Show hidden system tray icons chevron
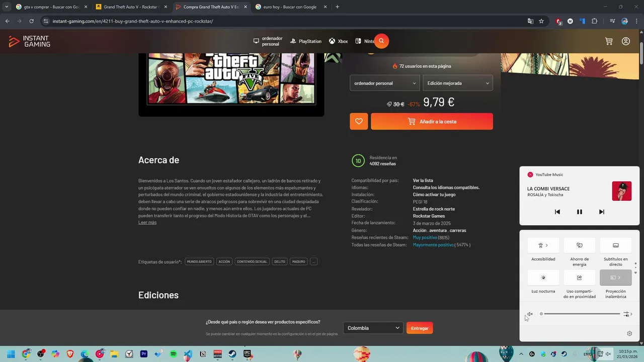Image resolution: width=644 pixels, height=362 pixels. (x=521, y=354)
